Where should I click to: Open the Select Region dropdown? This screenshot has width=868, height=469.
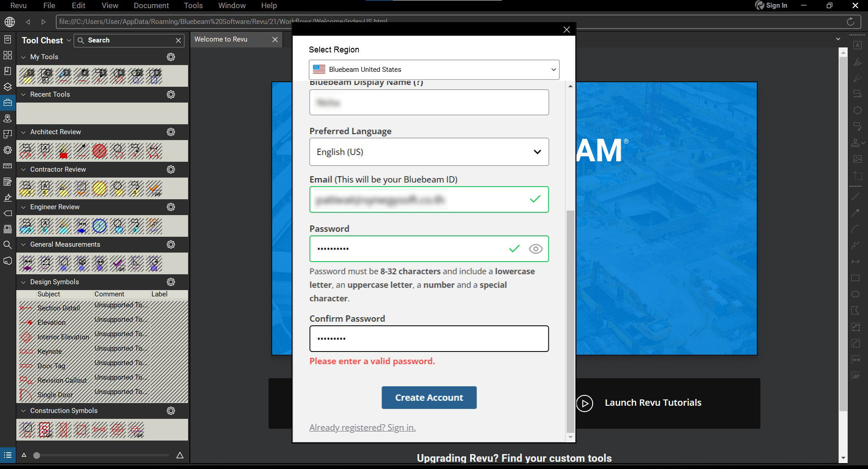(434, 70)
